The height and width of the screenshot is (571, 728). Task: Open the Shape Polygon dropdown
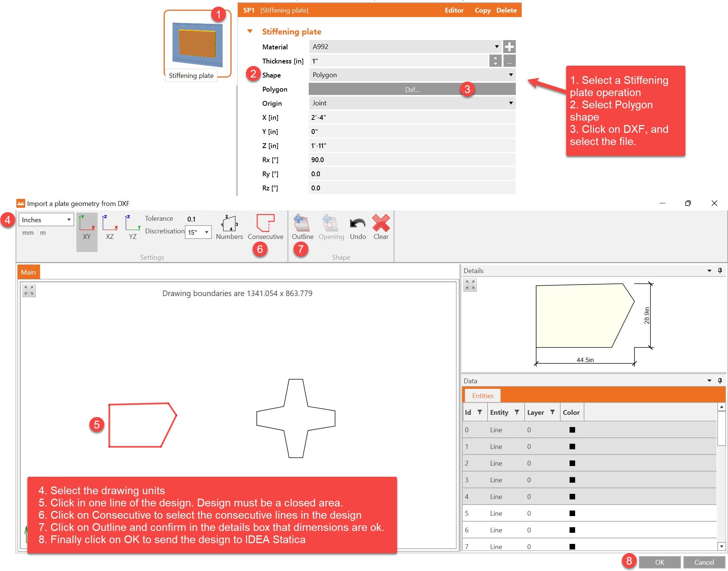(412, 75)
